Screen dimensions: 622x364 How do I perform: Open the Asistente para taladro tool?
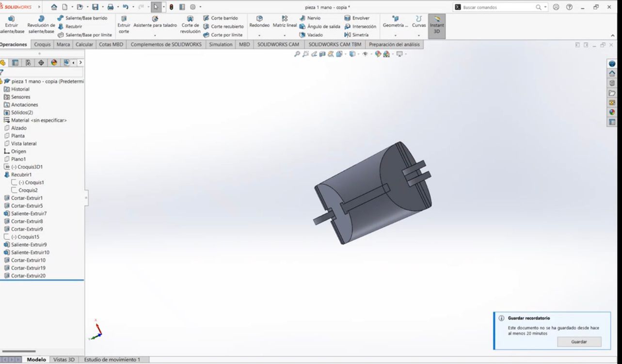coord(155,22)
